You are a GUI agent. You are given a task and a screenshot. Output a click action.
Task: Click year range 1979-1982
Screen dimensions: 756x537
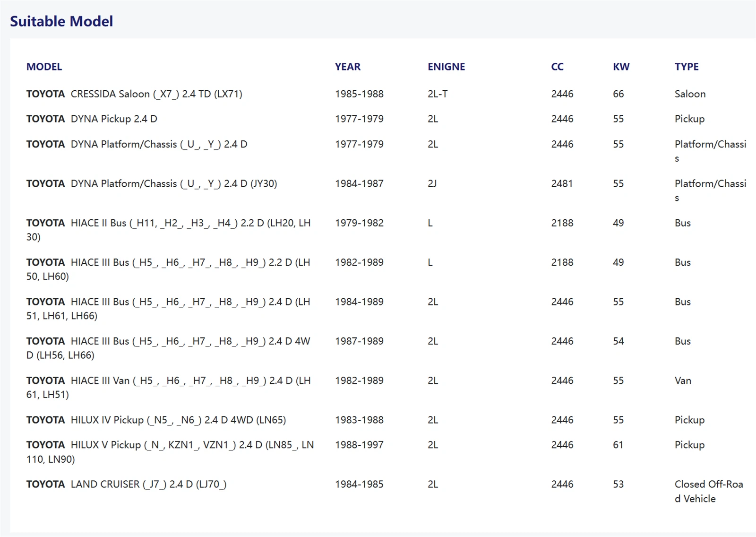(359, 223)
